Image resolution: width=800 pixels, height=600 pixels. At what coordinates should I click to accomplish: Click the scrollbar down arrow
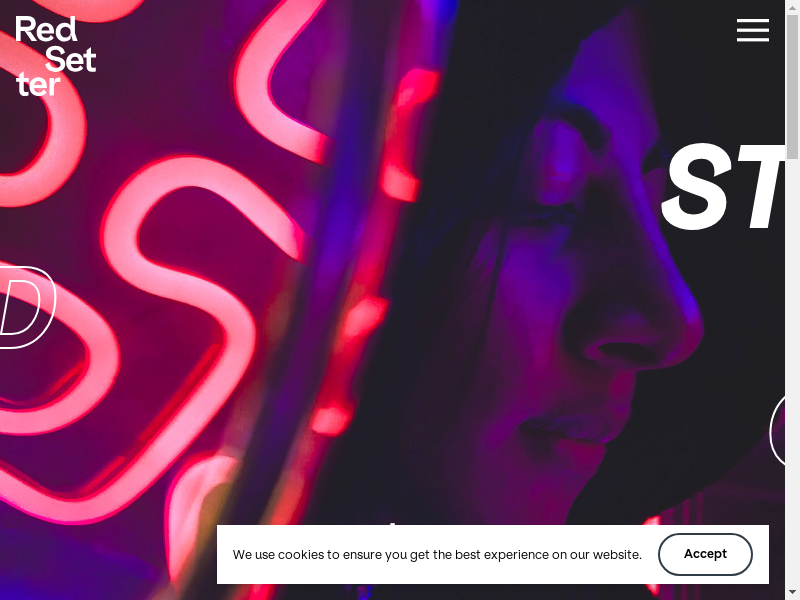792,593
